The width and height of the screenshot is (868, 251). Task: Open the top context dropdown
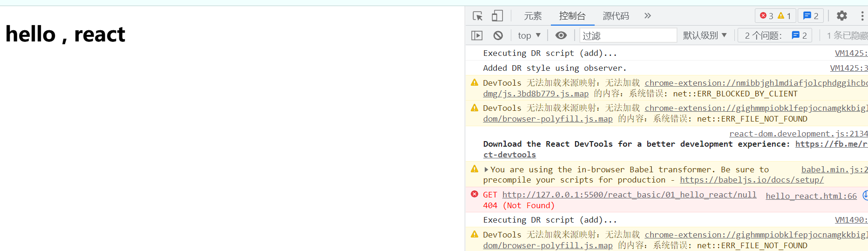tap(529, 35)
